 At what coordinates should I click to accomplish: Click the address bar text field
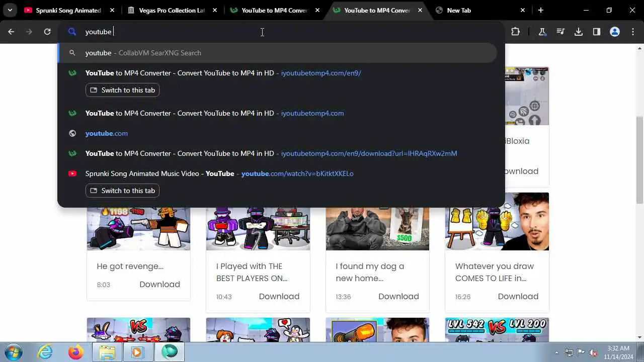coord(282,32)
